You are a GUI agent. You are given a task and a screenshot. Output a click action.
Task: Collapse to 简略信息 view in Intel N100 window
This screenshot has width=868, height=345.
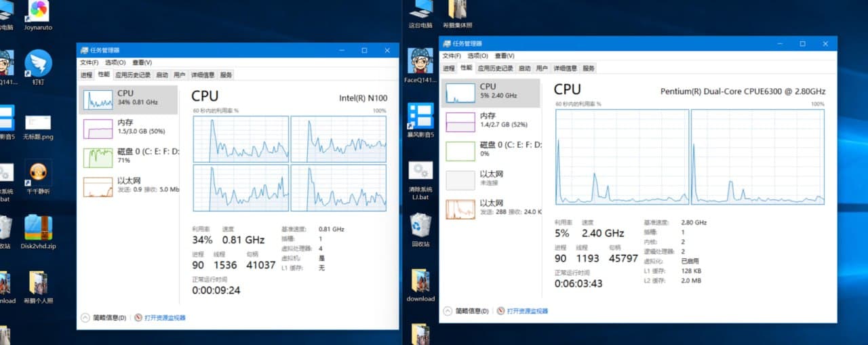pos(104,317)
